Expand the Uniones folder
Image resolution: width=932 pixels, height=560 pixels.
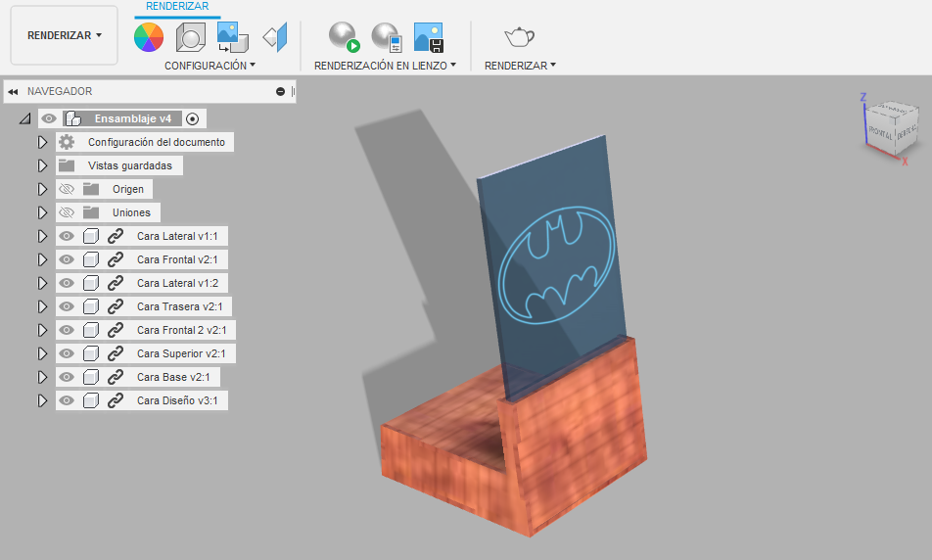pos(42,212)
